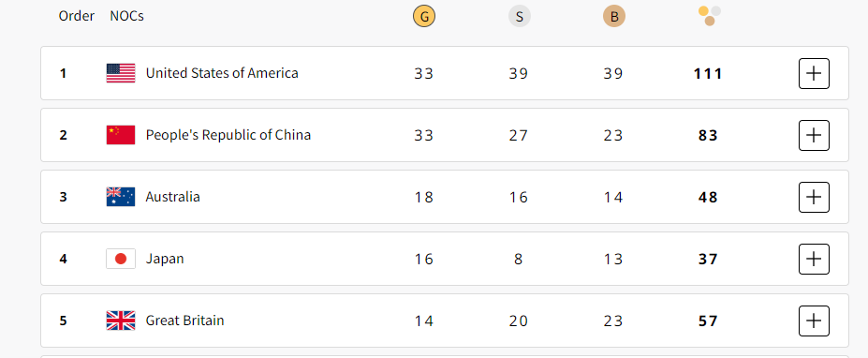Click the total medals icon
The height and width of the screenshot is (358, 868).
(709, 16)
